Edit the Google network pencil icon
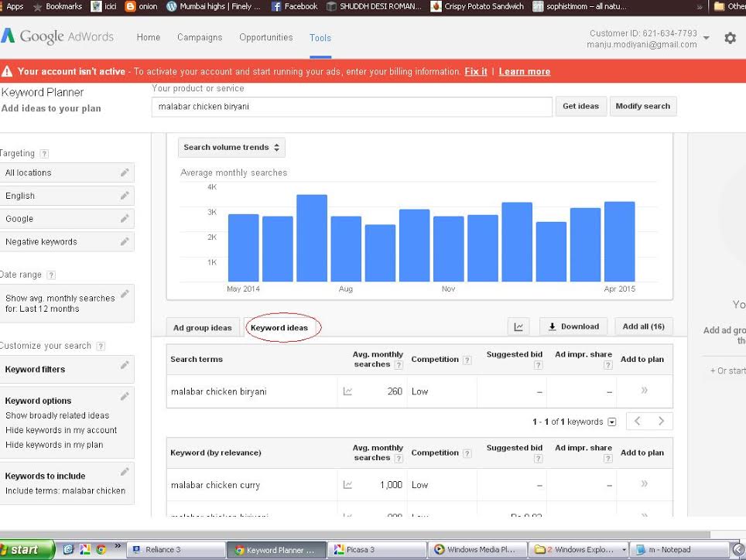 pos(125,219)
